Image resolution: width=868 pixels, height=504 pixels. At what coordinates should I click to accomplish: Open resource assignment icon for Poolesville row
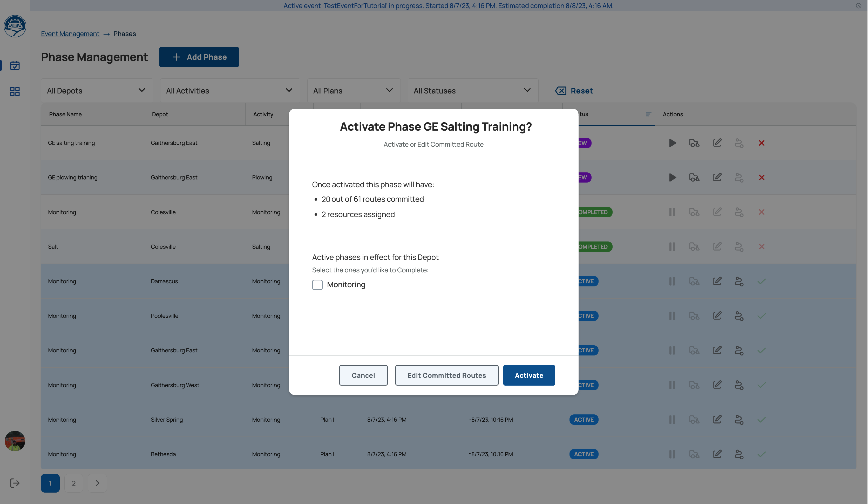click(739, 316)
